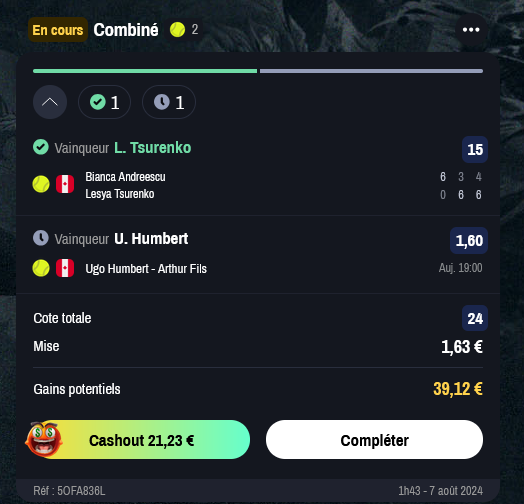Click tennis ball icon on Humbert–Fils match

coord(41,268)
